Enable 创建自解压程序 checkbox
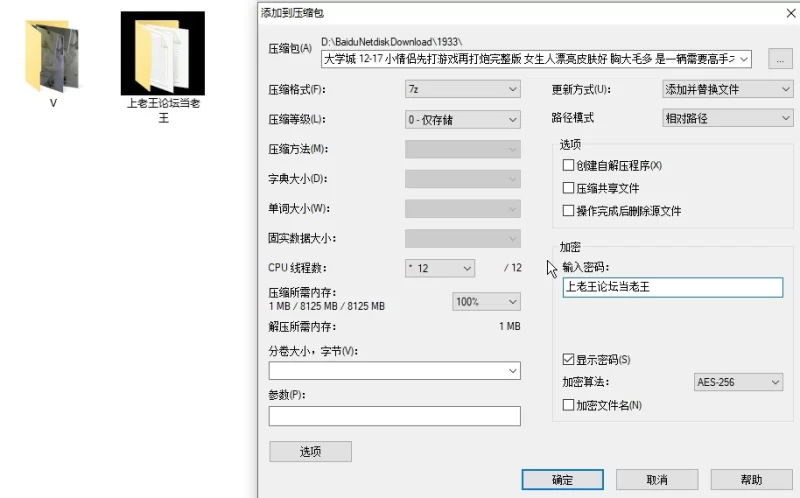The width and height of the screenshot is (800, 498). tap(569, 165)
